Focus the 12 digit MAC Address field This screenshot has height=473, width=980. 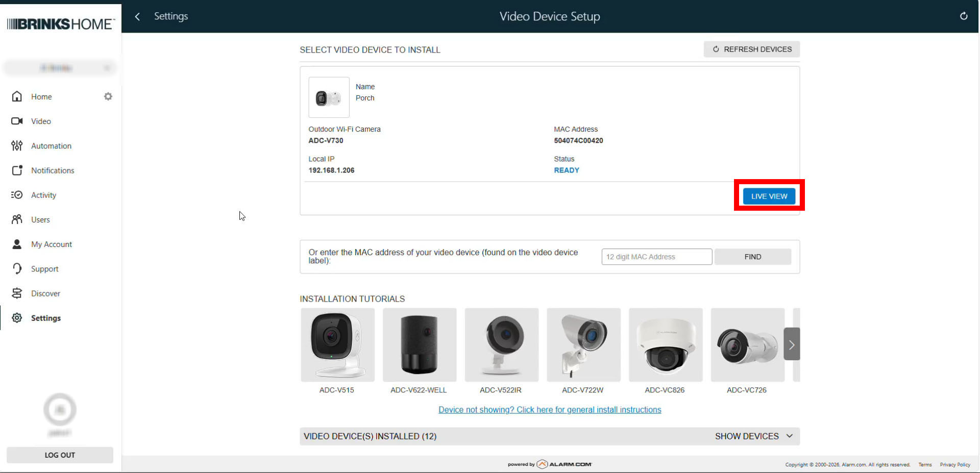click(x=657, y=257)
